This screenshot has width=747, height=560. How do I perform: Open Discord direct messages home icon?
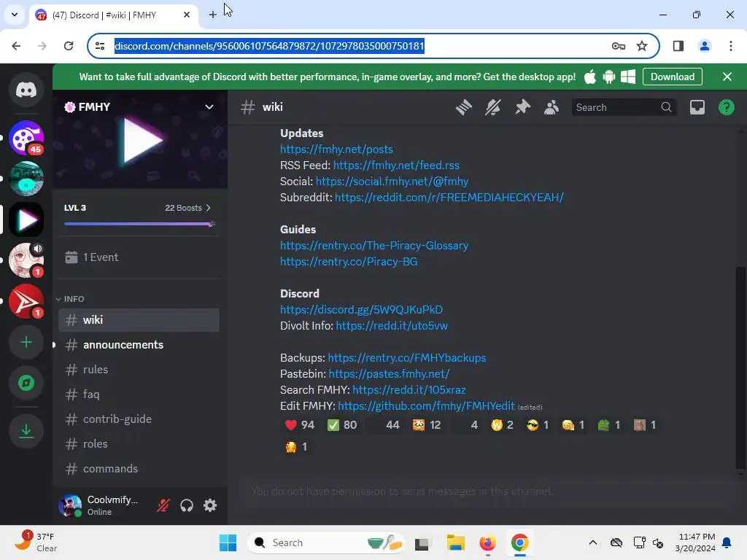click(x=26, y=90)
